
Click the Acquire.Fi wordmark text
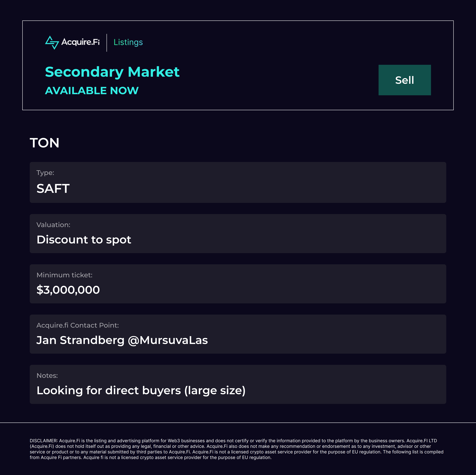coord(80,42)
